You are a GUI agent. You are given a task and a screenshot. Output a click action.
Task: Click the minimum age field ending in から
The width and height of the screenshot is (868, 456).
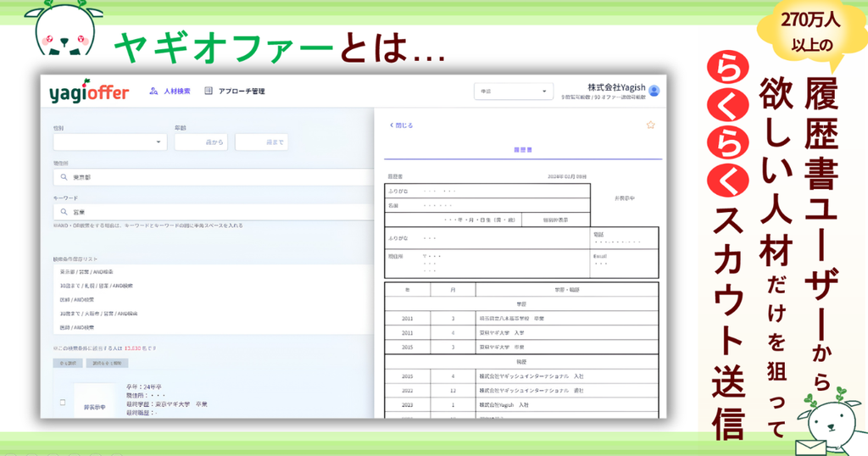[201, 142]
